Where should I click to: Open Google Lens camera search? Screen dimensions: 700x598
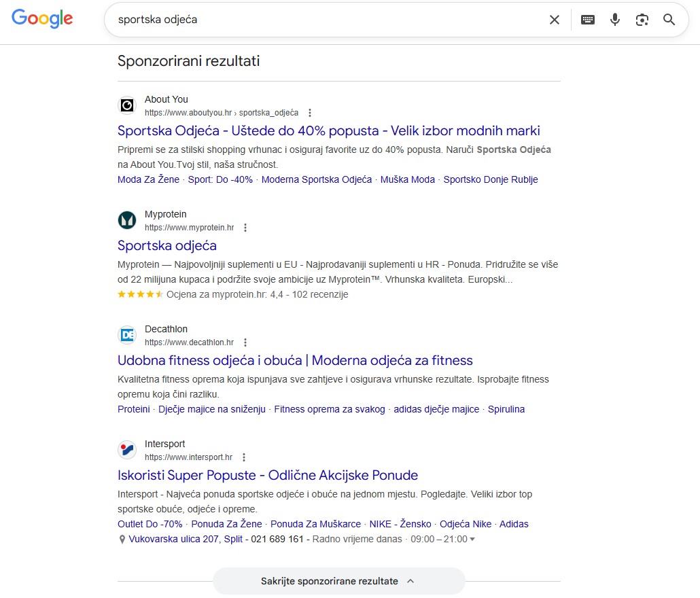pyautogui.click(x=642, y=19)
